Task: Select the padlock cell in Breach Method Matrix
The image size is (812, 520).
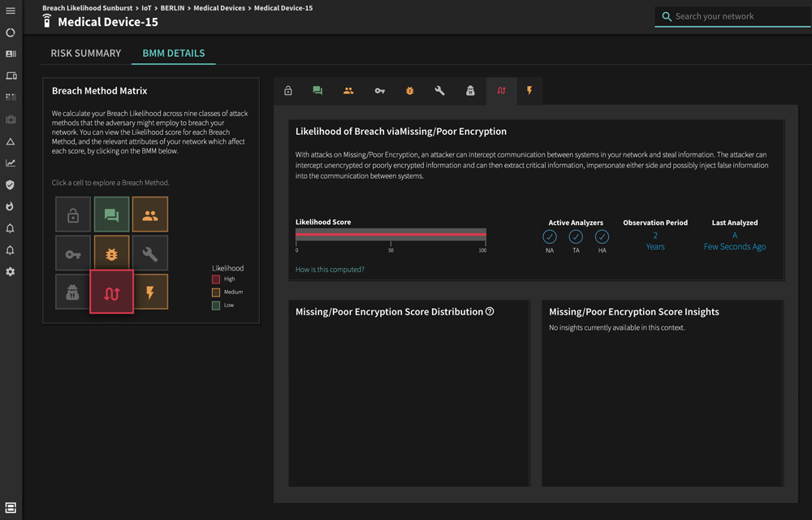Action: [x=73, y=214]
